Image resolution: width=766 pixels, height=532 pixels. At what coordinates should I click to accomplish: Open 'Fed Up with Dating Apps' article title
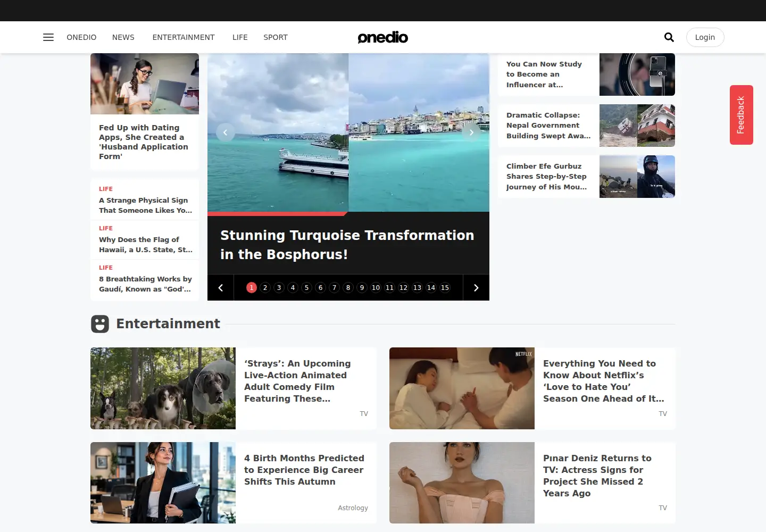tap(144, 142)
